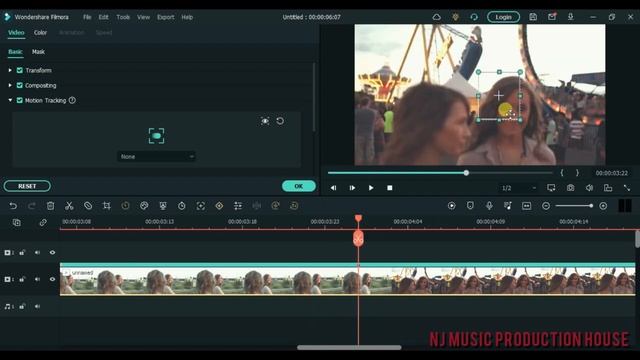640x360 pixels.
Task: Click the RESET button
Action: pyautogui.click(x=27, y=186)
